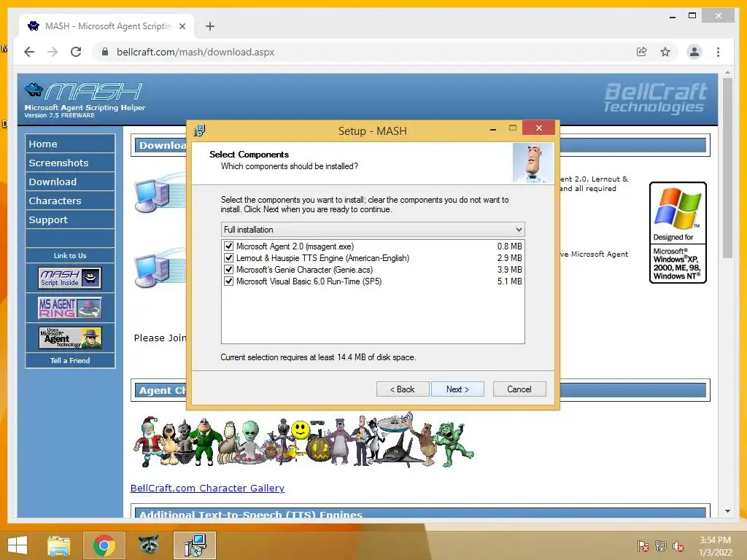The image size is (747, 560).
Task: Open the Full installation type dropdown
Action: (x=373, y=230)
